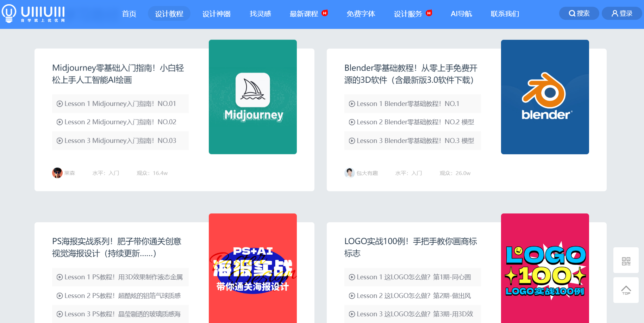Open the Midjourney course cover thumbnail
This screenshot has width=644, height=323.
pos(253,97)
